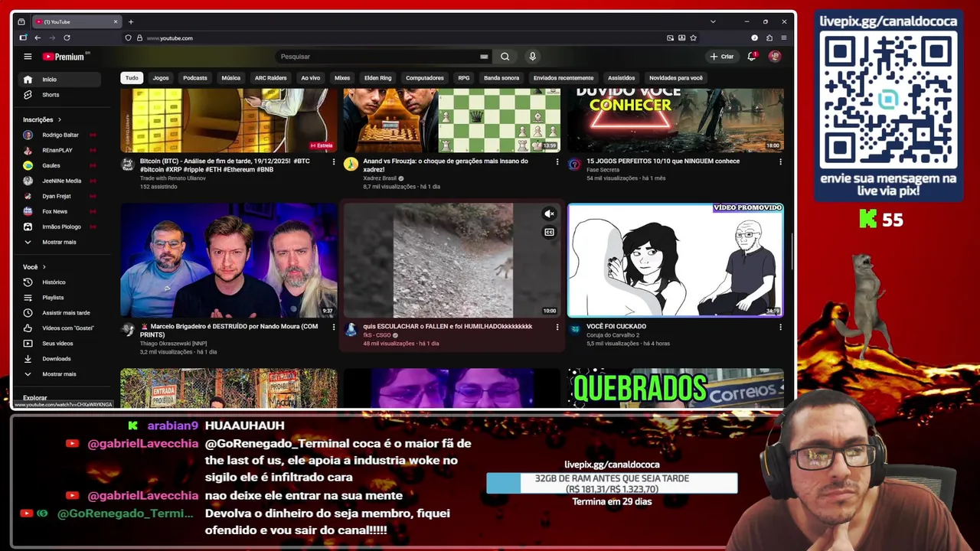Viewport: 980px width, 551px height.
Task: Expand the Inscrições section
Action: (42, 119)
